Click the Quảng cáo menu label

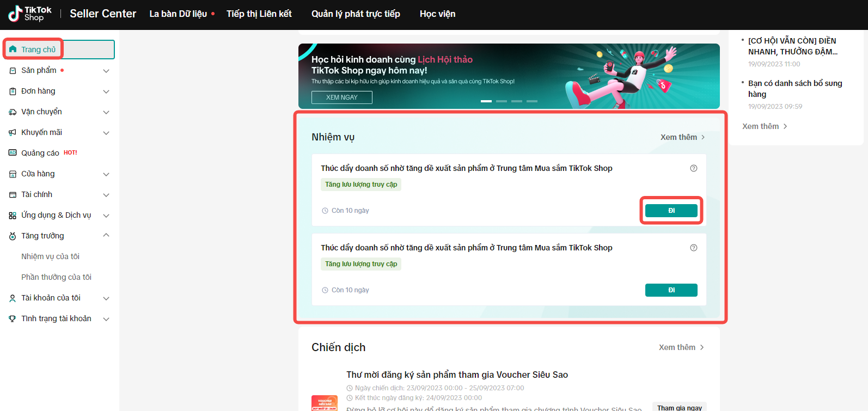pos(40,153)
